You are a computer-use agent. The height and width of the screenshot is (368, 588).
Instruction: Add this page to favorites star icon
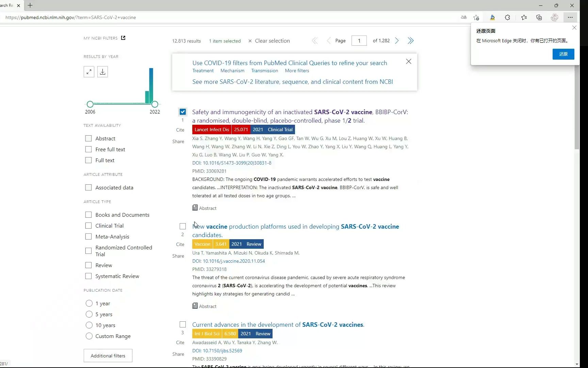click(x=476, y=17)
